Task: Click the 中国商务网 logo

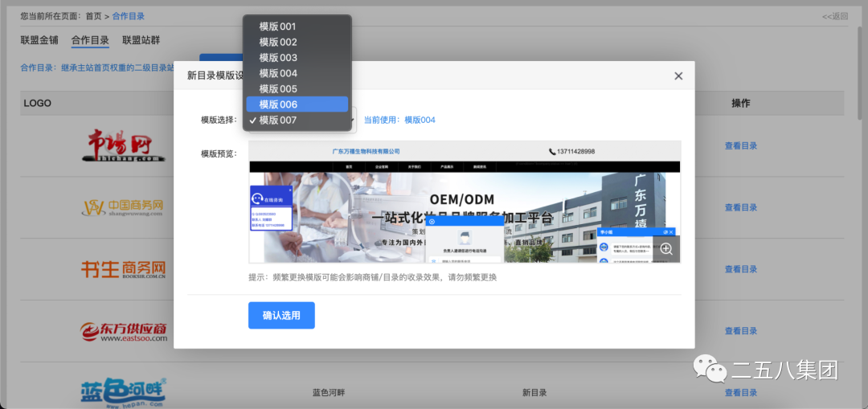Action: [123, 207]
